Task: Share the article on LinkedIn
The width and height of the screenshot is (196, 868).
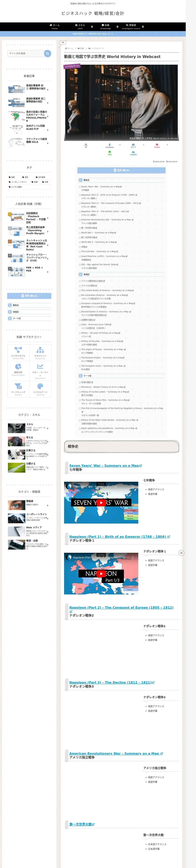Action: 133,153
